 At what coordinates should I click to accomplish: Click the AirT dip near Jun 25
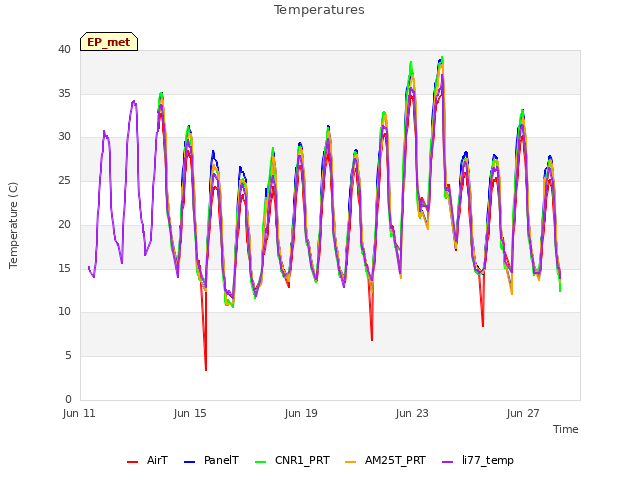click(483, 325)
